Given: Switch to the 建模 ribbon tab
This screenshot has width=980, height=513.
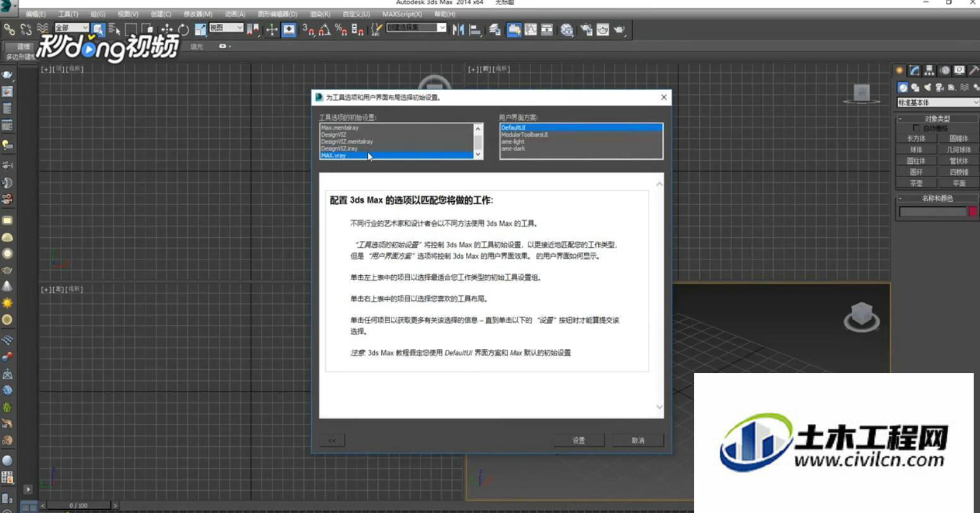Looking at the screenshot, I should (23, 46).
